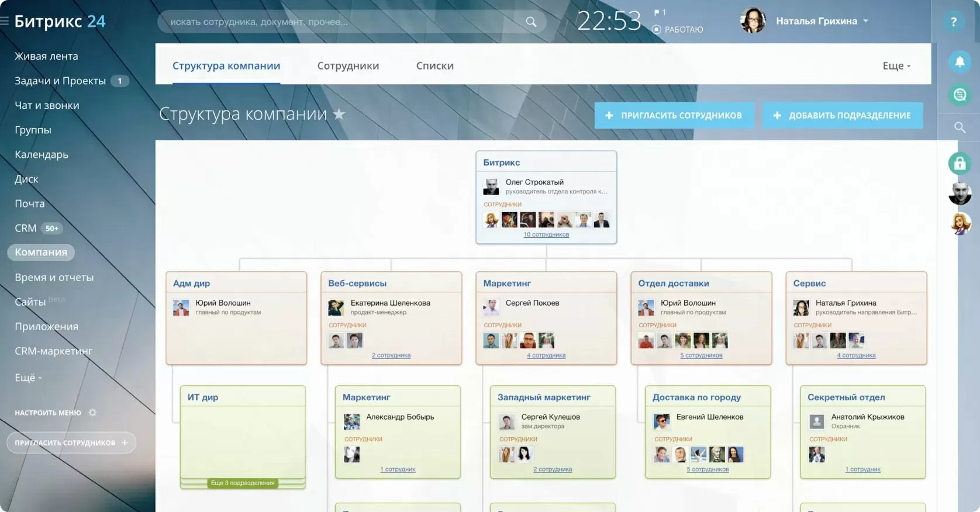Click the gear icon beside Настроить меню

92,413
